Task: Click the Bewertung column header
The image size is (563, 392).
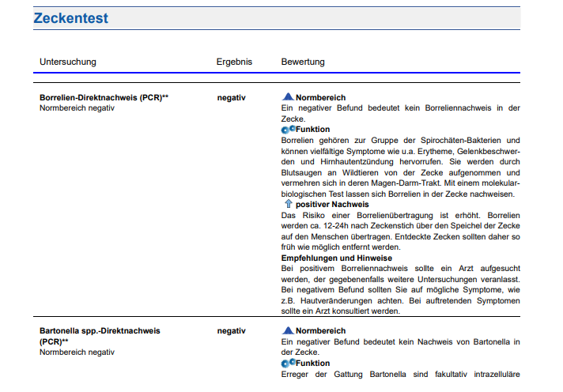Action: point(303,62)
